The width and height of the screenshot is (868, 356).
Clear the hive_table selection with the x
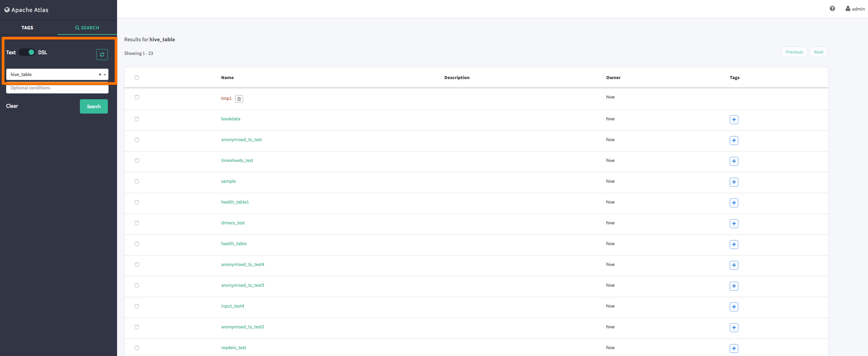point(100,74)
